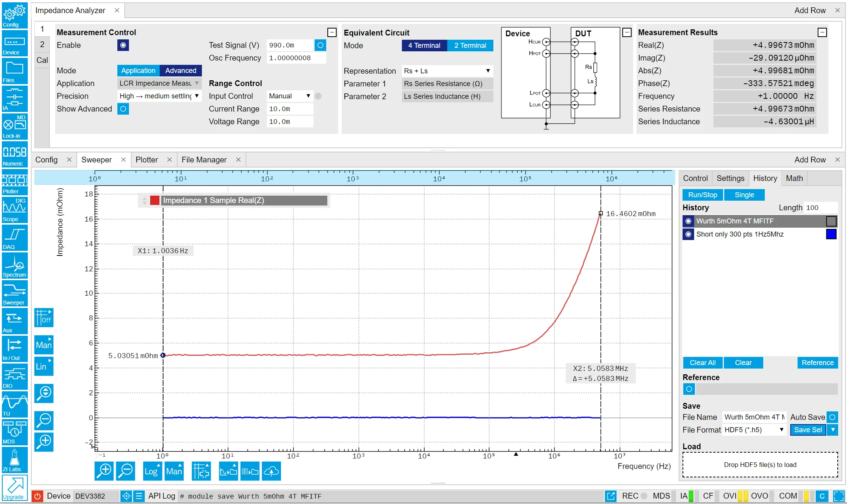Toggle visibility of Short only 300 pts trace
Screen dimensions: 847x504
point(688,234)
